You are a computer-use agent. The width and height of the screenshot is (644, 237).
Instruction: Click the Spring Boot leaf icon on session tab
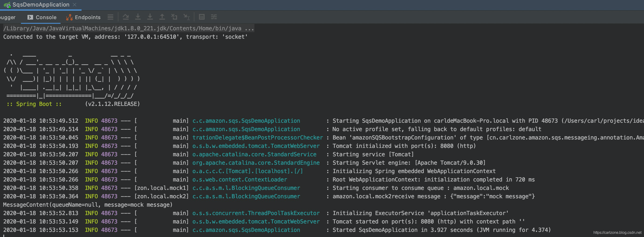pyautogui.click(x=7, y=5)
